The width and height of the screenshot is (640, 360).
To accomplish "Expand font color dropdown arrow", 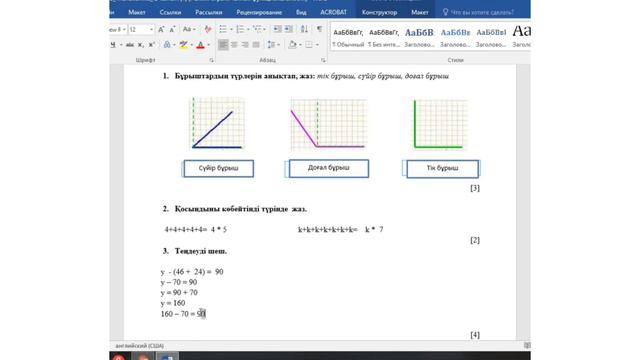I will point(209,45).
